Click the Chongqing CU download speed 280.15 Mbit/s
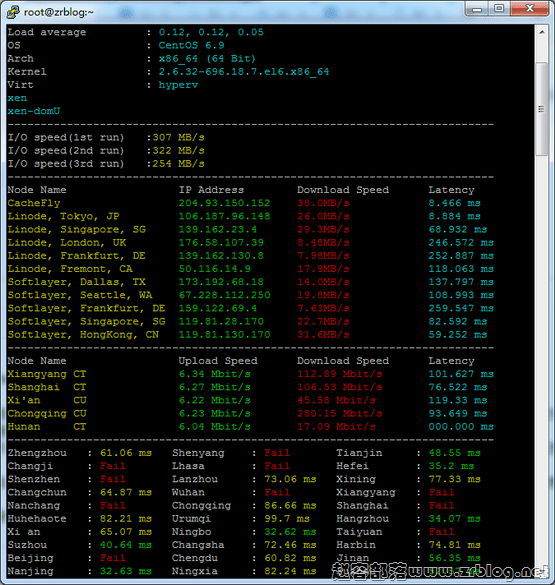The image size is (555, 585). pyautogui.click(x=340, y=413)
